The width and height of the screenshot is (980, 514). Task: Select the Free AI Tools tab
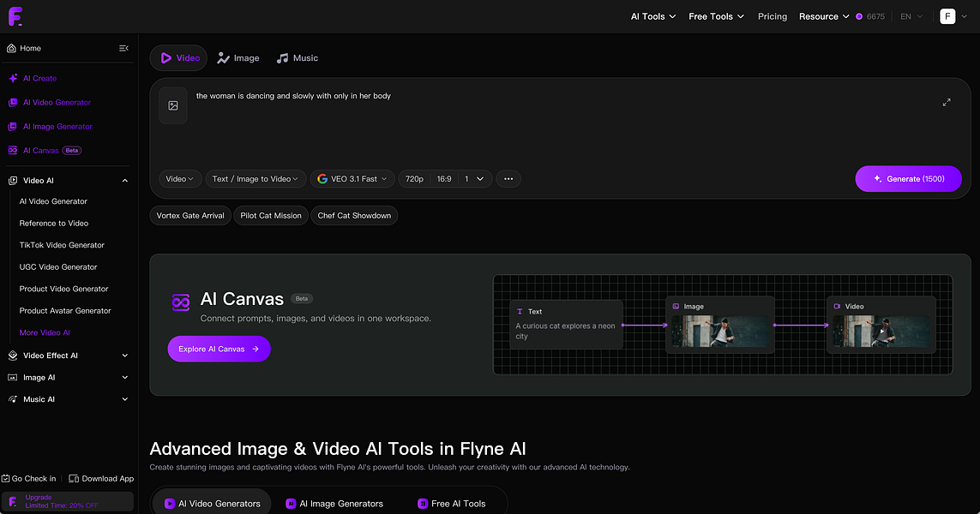coord(451,504)
